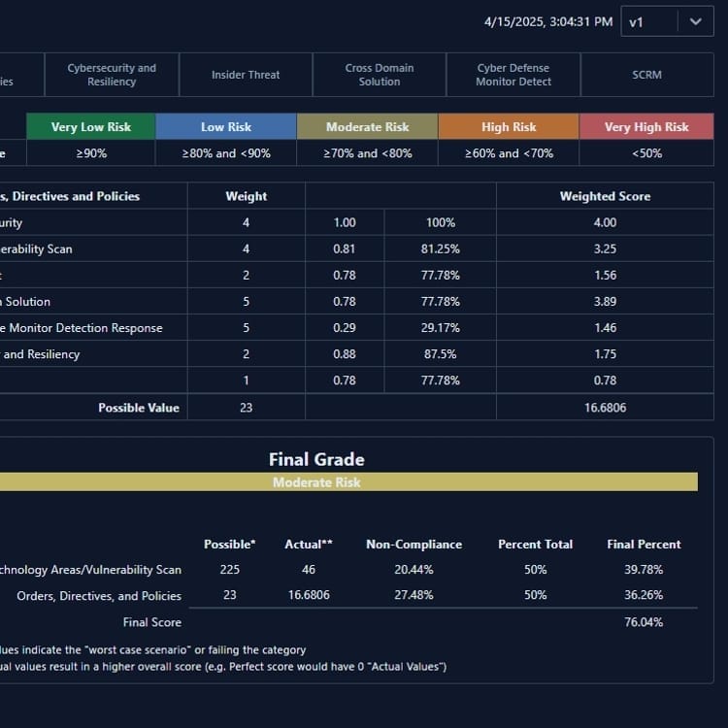728x728 pixels.
Task: Click the red Very High Risk header
Action: (646, 127)
